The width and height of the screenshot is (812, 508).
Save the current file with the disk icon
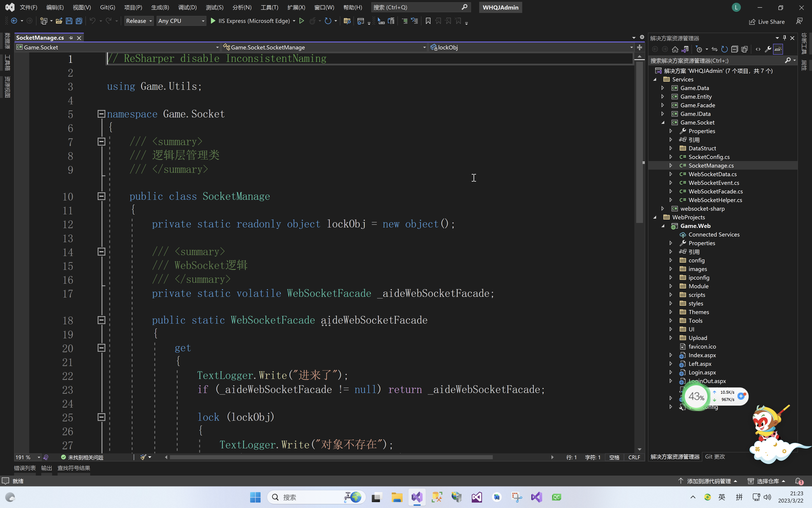point(69,21)
